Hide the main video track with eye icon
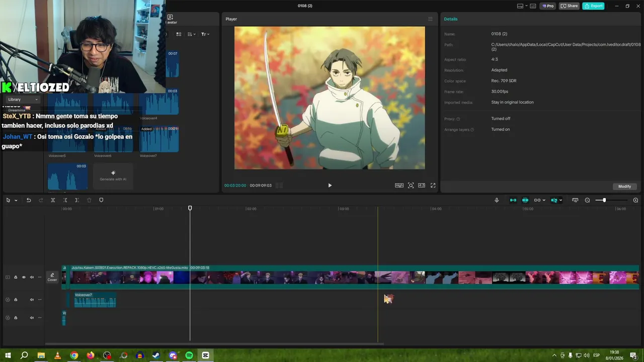This screenshot has width=644, height=362. pyautogui.click(x=24, y=277)
